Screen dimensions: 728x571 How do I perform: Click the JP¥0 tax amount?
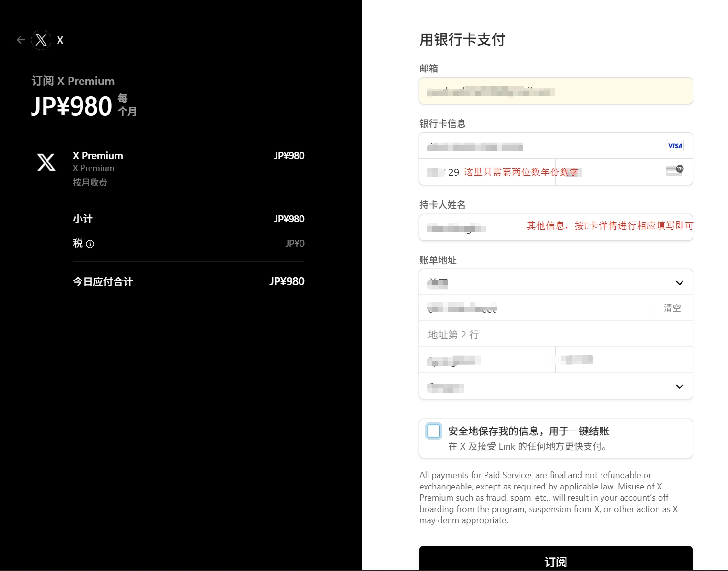pyautogui.click(x=295, y=244)
